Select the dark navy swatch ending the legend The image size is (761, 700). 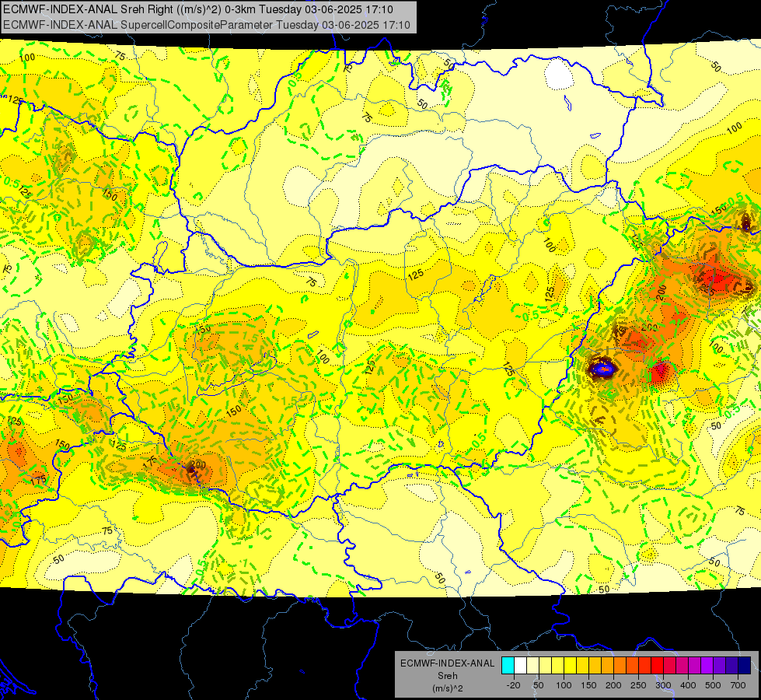(x=745, y=665)
